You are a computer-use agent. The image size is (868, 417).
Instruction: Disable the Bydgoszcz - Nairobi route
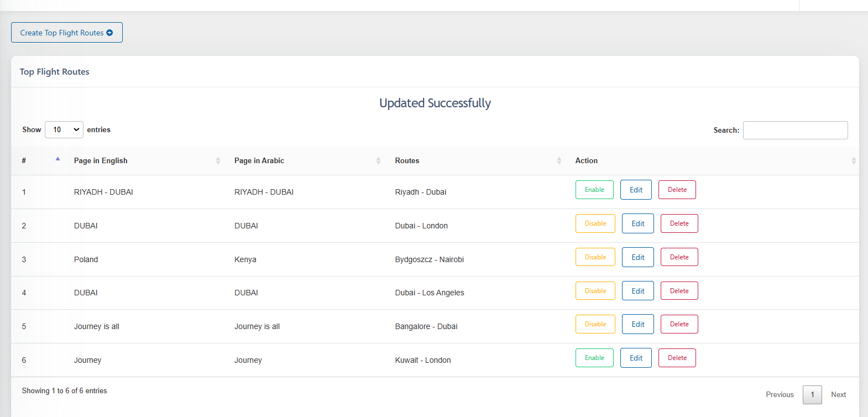(595, 257)
